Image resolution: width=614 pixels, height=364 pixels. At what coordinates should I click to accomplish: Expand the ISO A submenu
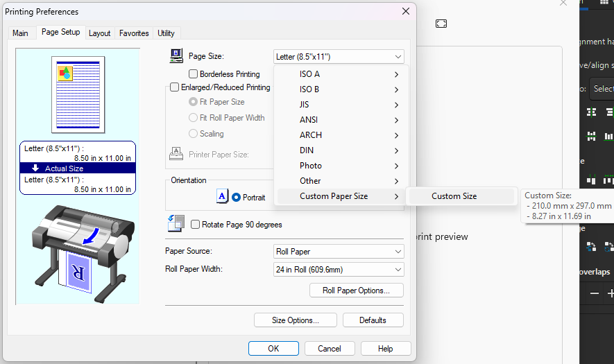340,74
